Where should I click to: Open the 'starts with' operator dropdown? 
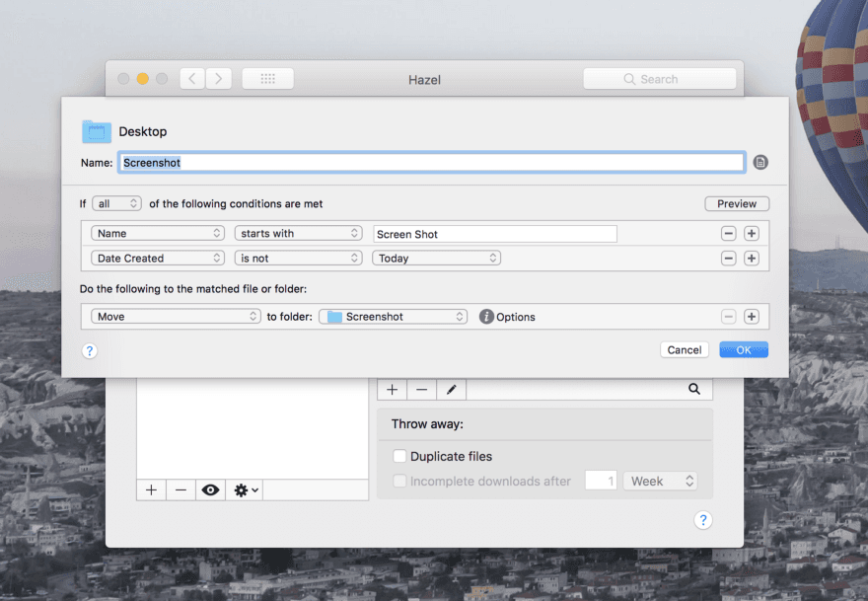click(299, 234)
